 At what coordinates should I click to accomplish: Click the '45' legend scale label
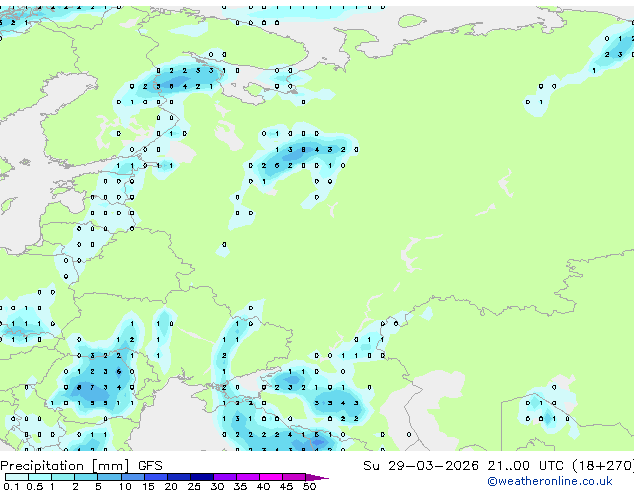(x=286, y=486)
